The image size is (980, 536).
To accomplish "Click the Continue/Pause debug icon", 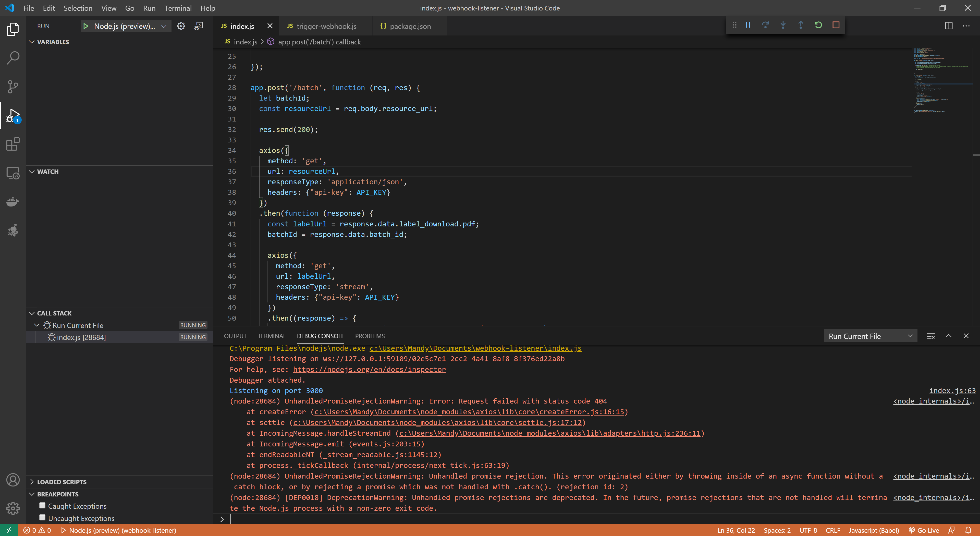I will click(748, 25).
